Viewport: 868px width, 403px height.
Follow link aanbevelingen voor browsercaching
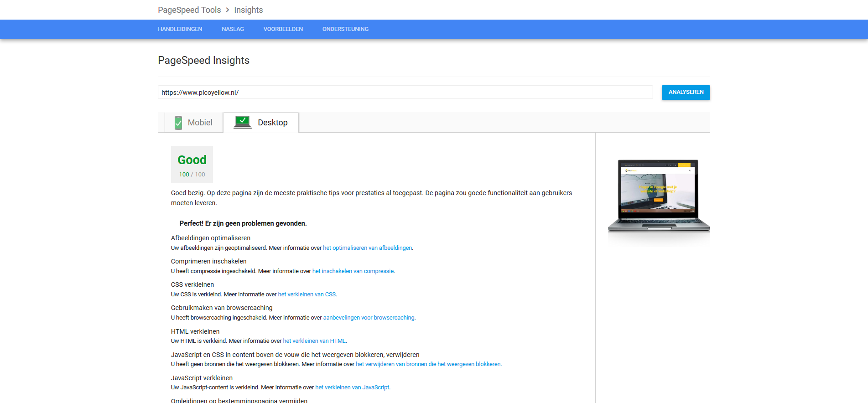(x=369, y=318)
